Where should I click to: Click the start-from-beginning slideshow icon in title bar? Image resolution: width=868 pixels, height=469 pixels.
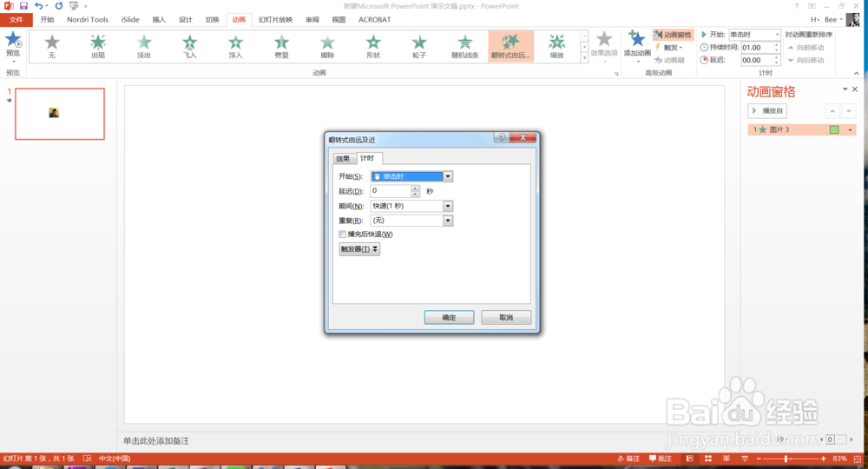click(74, 5)
